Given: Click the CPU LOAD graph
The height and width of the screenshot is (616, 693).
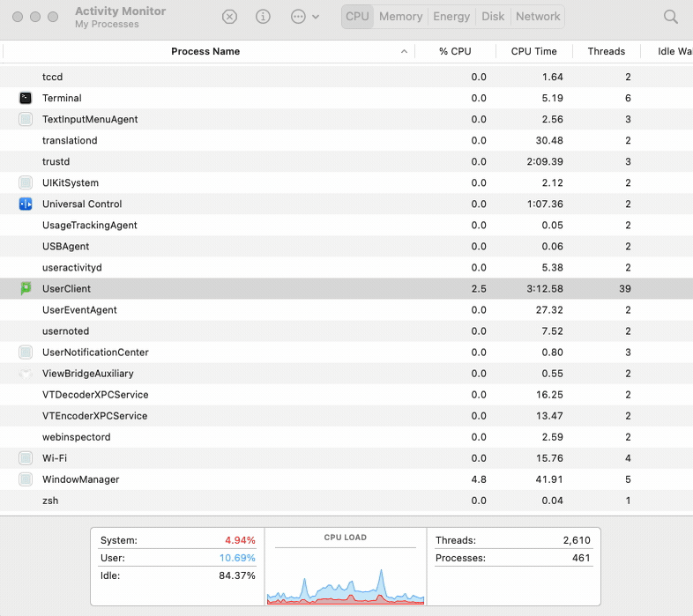Looking at the screenshot, I should point(345,586).
